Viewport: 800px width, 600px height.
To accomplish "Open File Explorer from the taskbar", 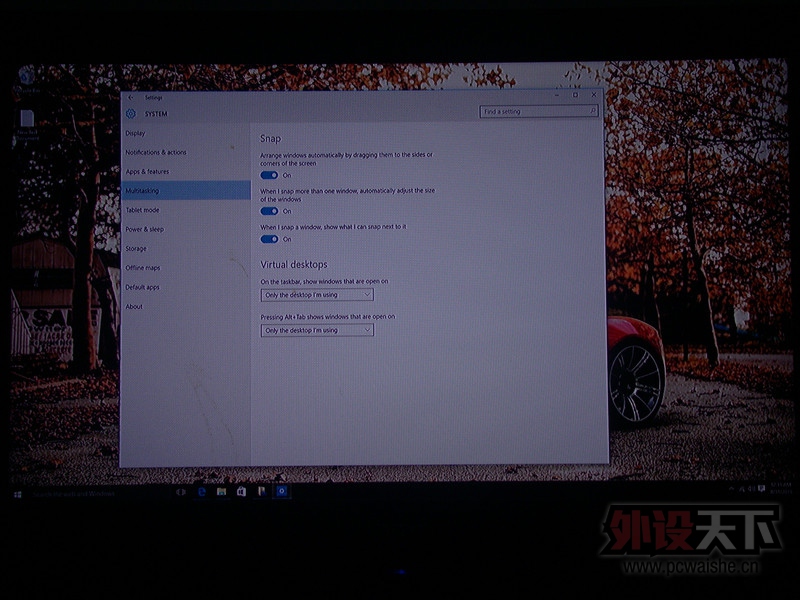I will [x=221, y=491].
